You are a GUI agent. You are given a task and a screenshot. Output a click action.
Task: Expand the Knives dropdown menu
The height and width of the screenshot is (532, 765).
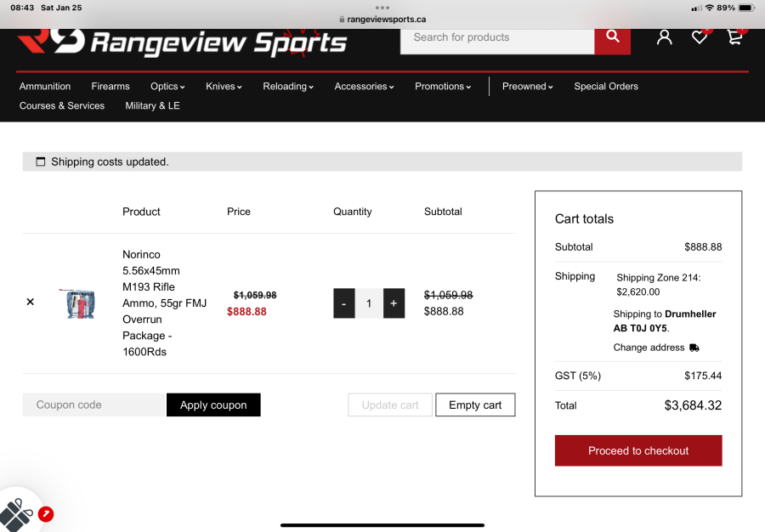(x=224, y=87)
